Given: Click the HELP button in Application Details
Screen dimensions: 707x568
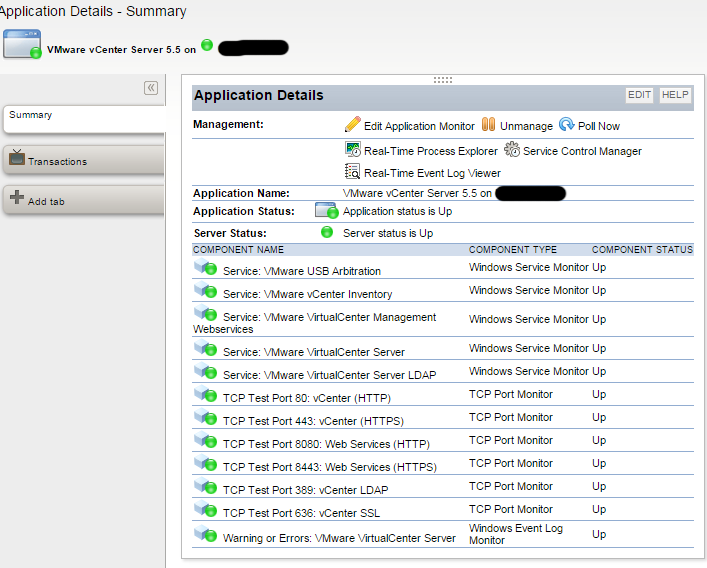Looking at the screenshot, I should [675, 95].
